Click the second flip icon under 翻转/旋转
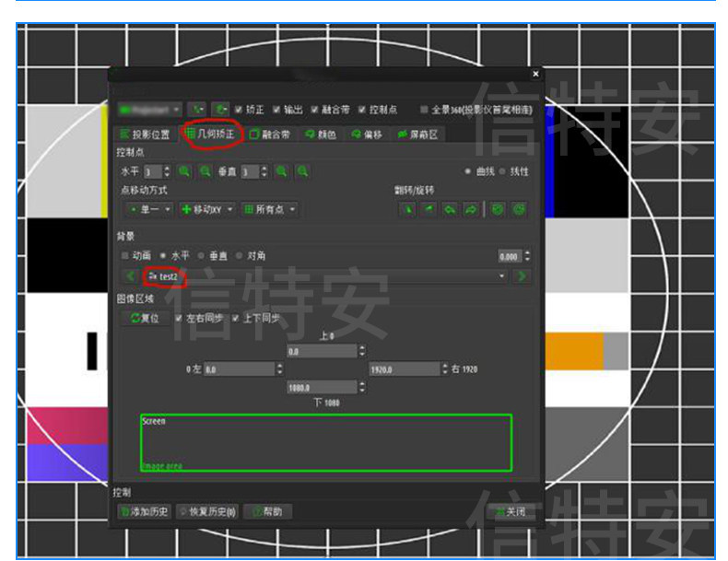Image resolution: width=728 pixels, height=561 pixels. (429, 210)
